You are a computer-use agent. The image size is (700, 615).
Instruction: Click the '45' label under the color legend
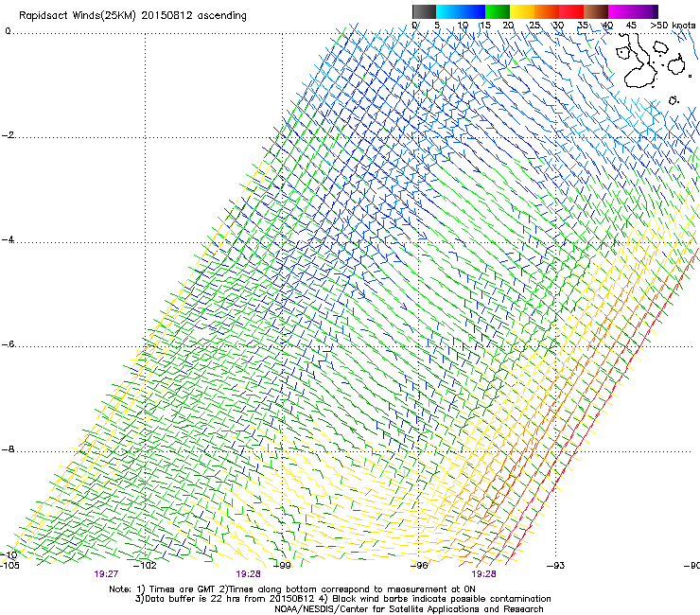(x=631, y=26)
